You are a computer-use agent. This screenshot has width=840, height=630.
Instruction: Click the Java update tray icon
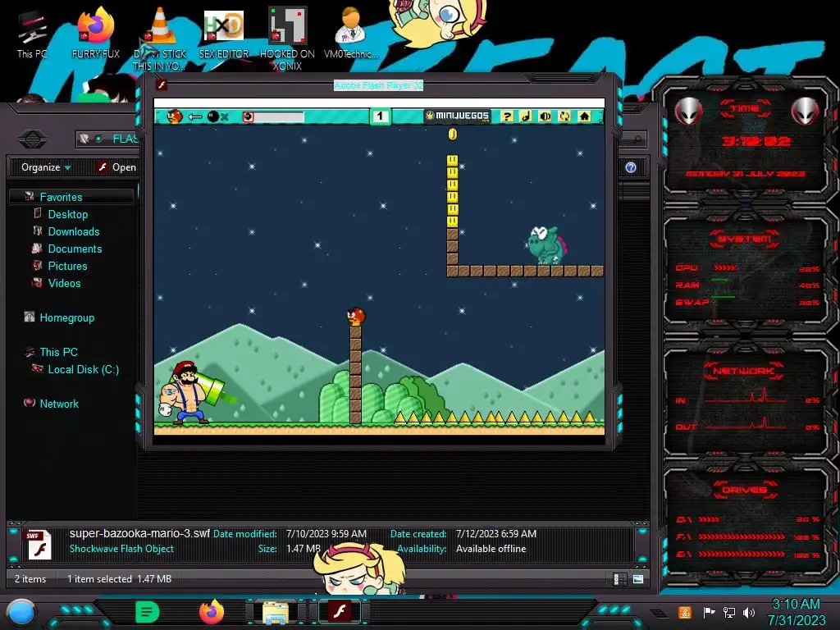click(685, 612)
